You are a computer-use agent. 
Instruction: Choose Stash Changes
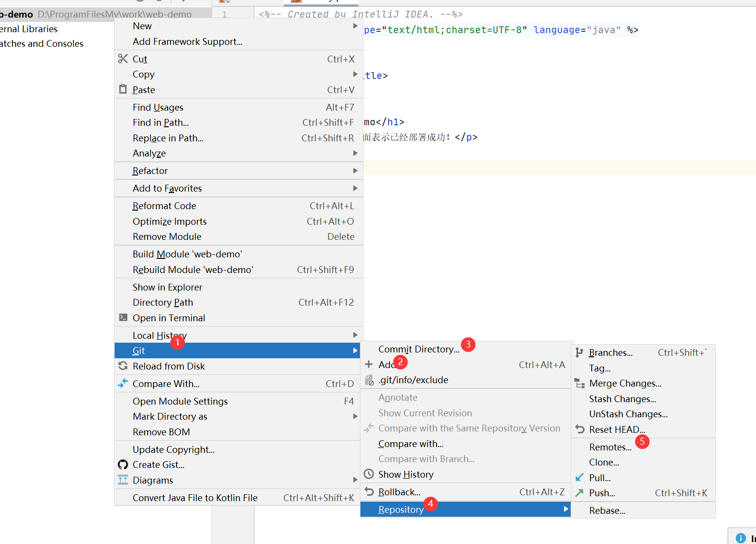click(643, 399)
